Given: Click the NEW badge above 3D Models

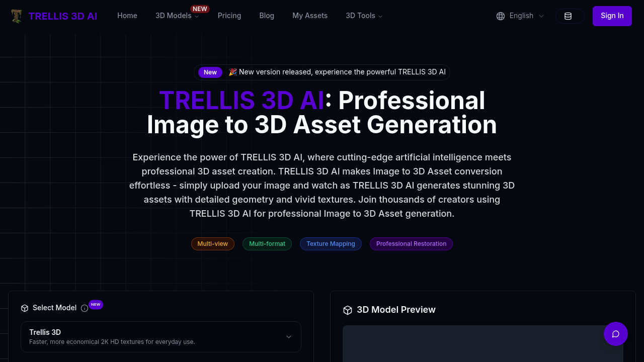Looking at the screenshot, I should pyautogui.click(x=200, y=9).
